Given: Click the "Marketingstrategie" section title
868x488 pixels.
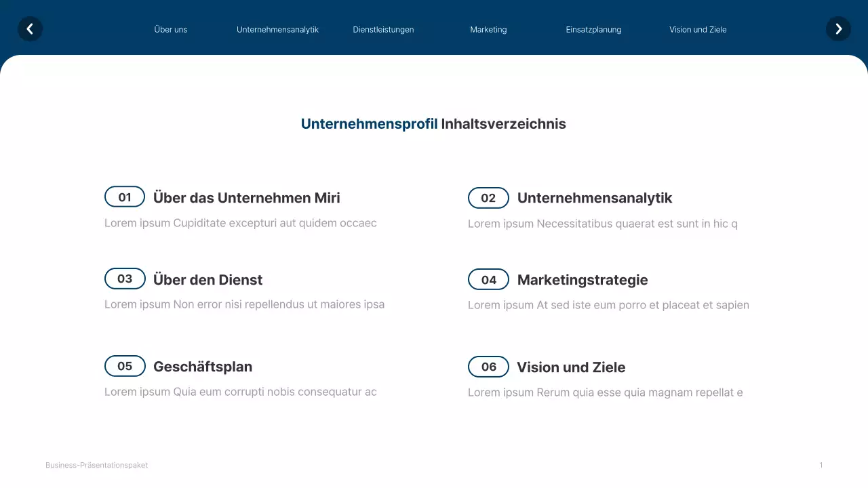Looking at the screenshot, I should 583,279.
